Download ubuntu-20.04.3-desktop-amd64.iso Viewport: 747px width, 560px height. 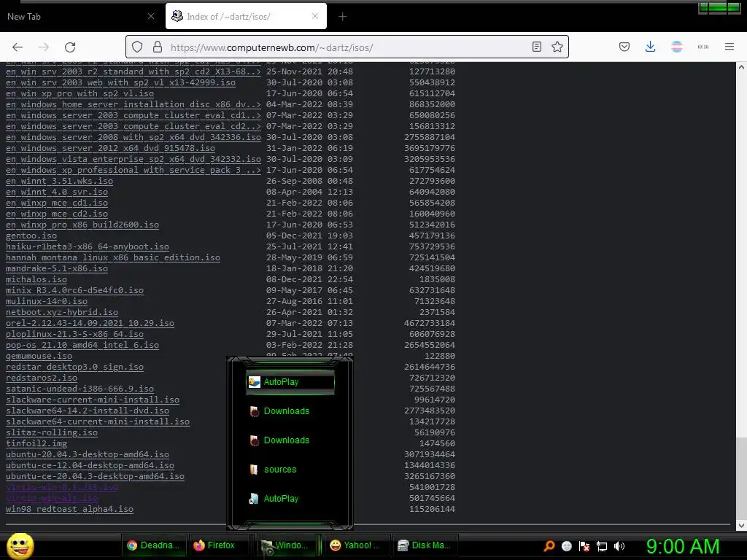pyautogui.click(x=88, y=455)
